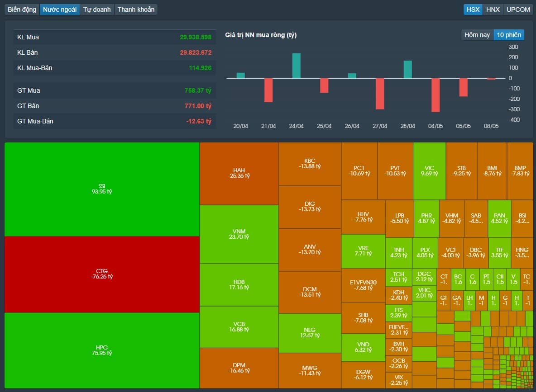Select the MWG treemap tile
536x392 pixels.
pyautogui.click(x=310, y=371)
